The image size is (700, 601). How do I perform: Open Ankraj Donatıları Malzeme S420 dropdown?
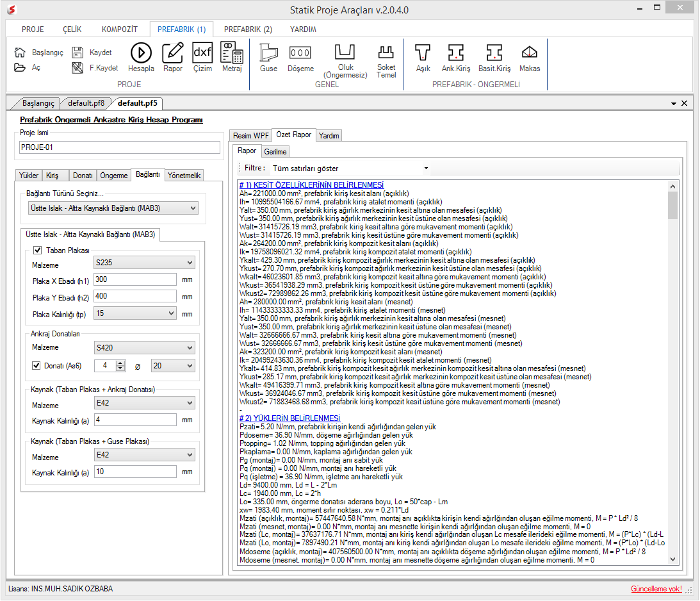tap(144, 347)
